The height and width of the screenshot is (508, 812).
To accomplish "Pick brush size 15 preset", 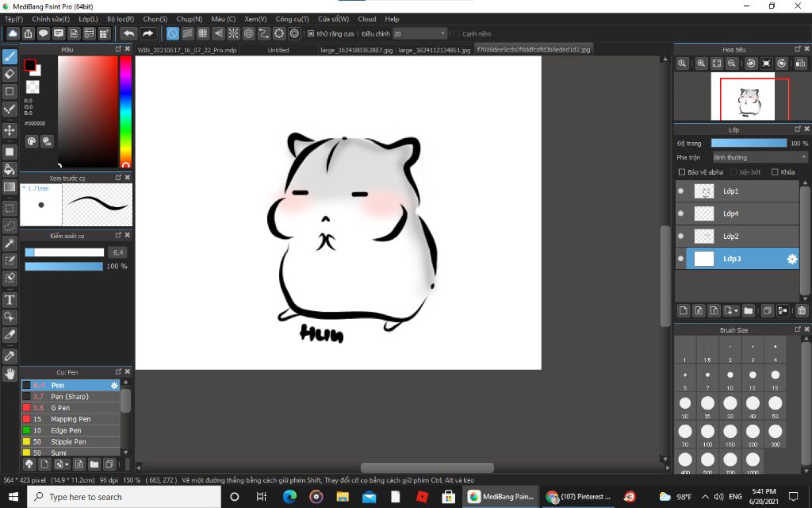I will (775, 378).
